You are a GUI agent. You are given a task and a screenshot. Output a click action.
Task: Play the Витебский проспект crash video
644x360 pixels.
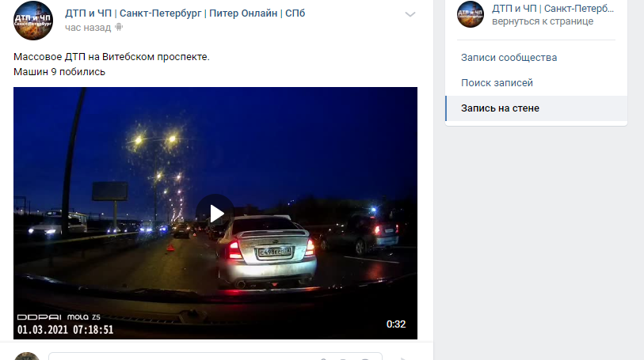tap(215, 214)
